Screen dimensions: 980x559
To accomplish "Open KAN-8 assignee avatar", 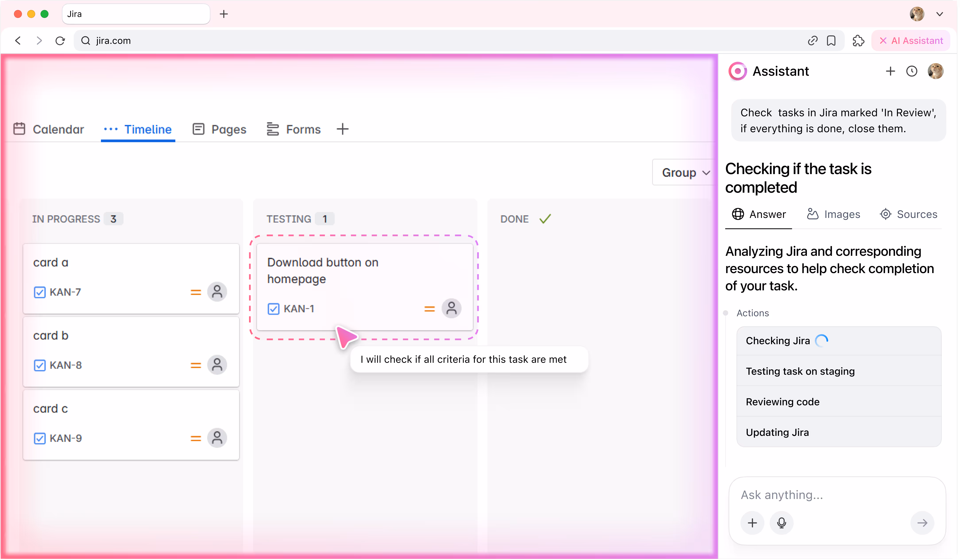I will tap(217, 365).
